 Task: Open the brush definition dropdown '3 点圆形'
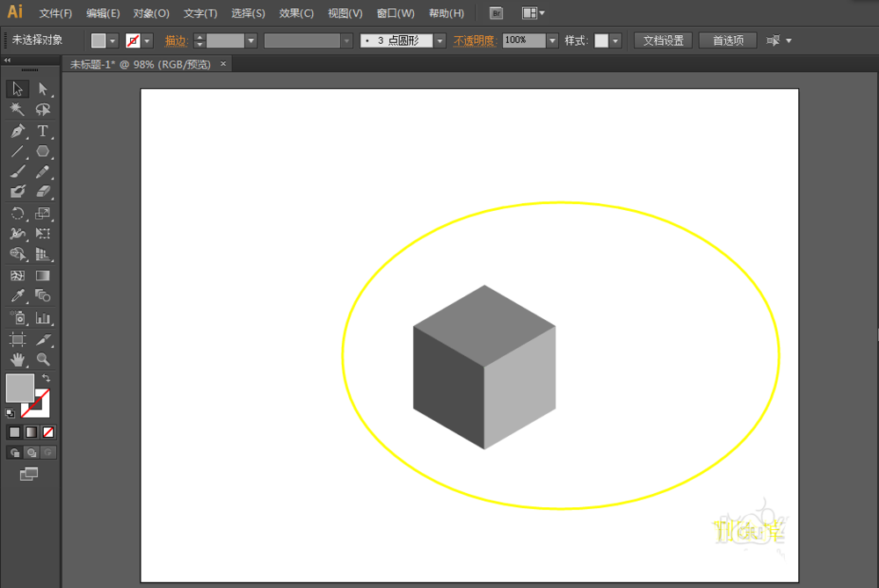point(440,41)
